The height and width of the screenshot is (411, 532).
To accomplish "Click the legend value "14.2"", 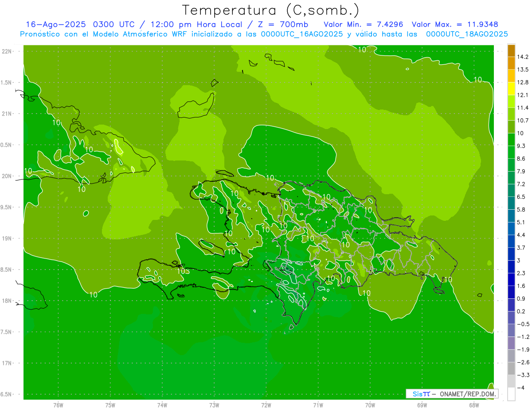I will click(523, 57).
